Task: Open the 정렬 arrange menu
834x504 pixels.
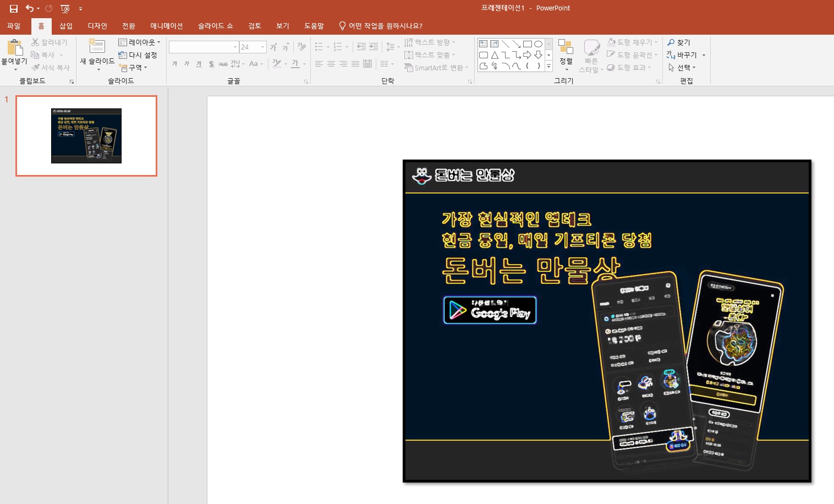Action: [566, 54]
